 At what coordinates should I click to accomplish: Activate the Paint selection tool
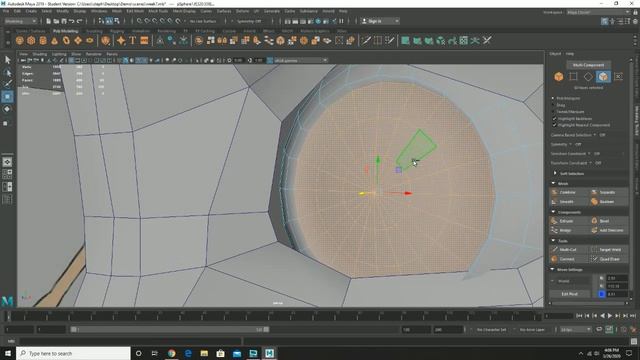coord(7,84)
